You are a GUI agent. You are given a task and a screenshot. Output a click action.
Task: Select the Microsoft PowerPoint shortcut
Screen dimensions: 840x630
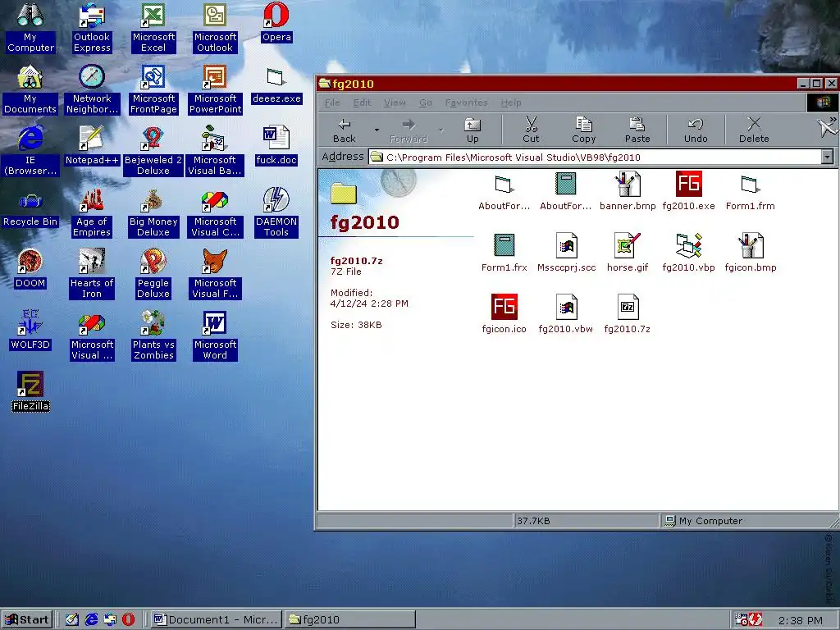(215, 89)
